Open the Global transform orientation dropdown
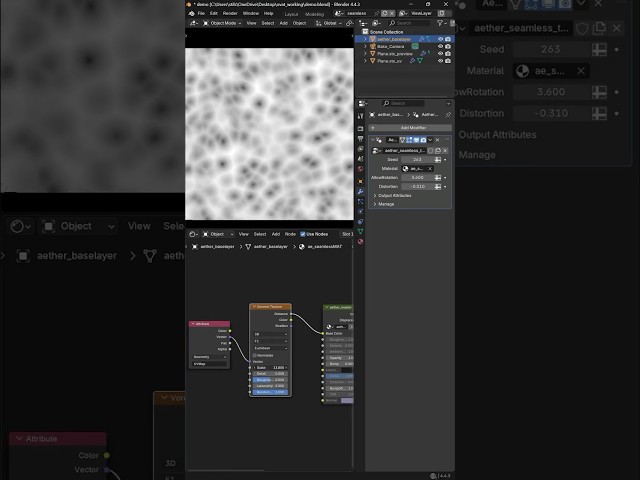Viewport: 640px width, 480px height. (329, 23)
